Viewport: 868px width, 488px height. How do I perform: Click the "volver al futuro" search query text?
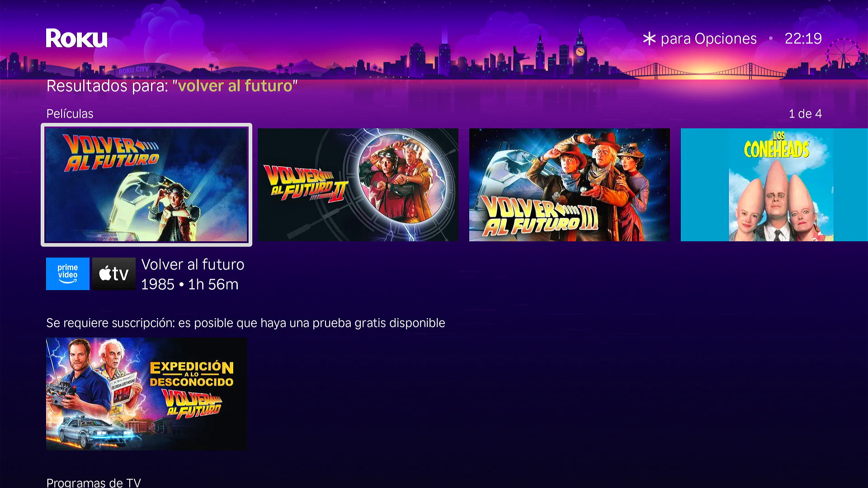pos(235,86)
